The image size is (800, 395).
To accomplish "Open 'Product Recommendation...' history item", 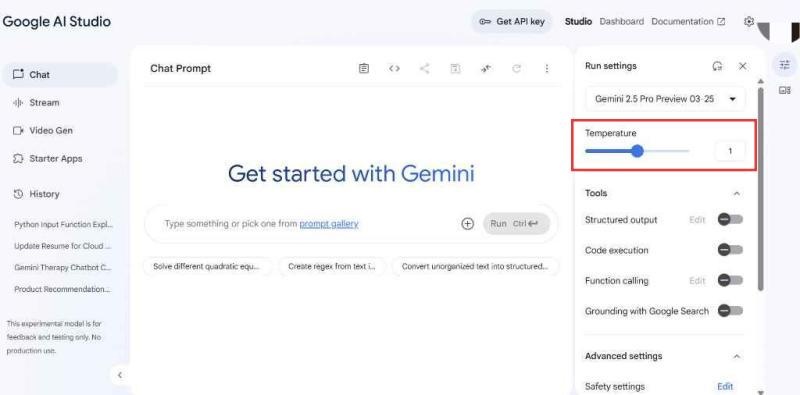I will (x=63, y=289).
